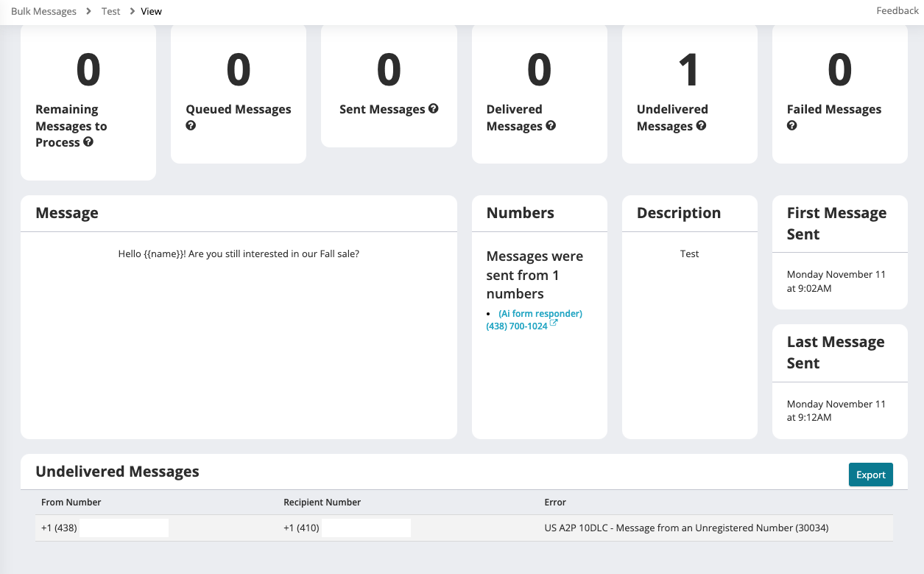924x574 pixels.
Task: Open the Feedback link
Action: coord(897,11)
